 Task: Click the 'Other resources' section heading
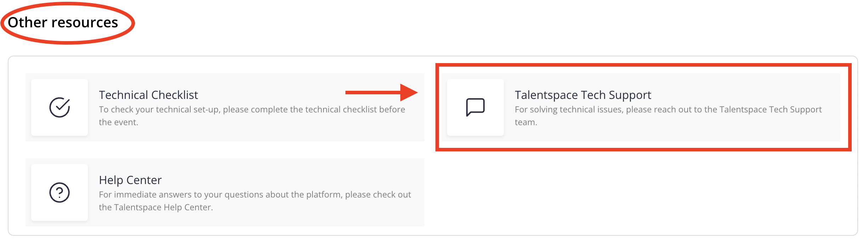[x=63, y=22]
